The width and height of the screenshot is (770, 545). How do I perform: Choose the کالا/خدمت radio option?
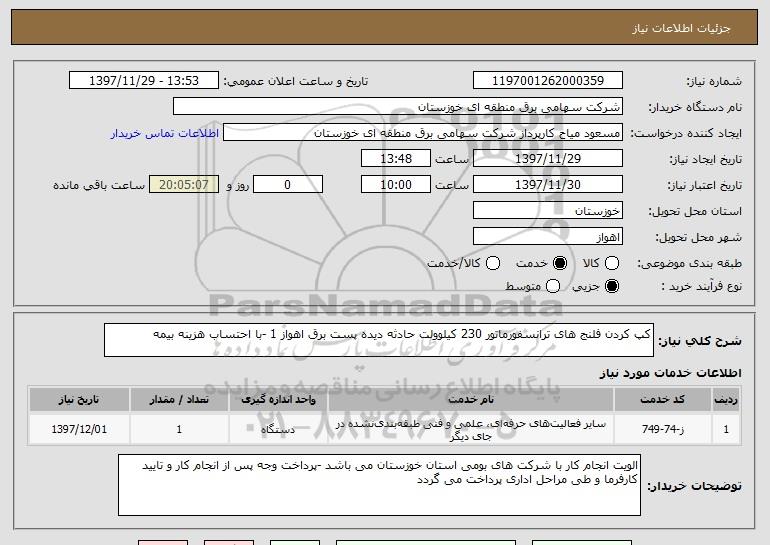[491, 262]
